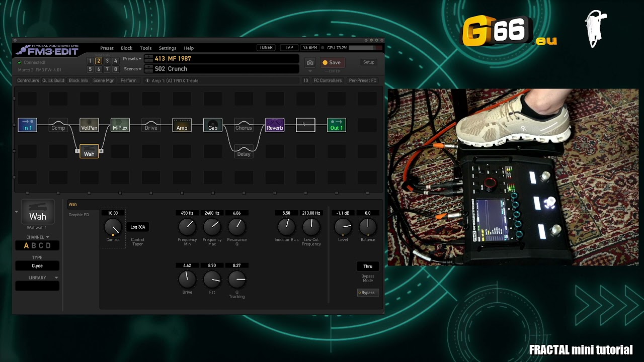Click the scene name field S02 Crunch
This screenshot has height=362, width=644.
click(221, 69)
